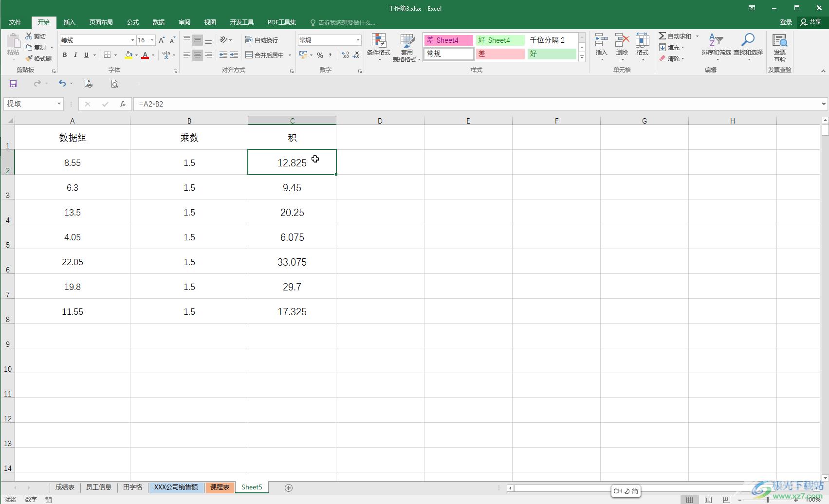
Task: Decrease font size with smaller A icon
Action: [172, 40]
